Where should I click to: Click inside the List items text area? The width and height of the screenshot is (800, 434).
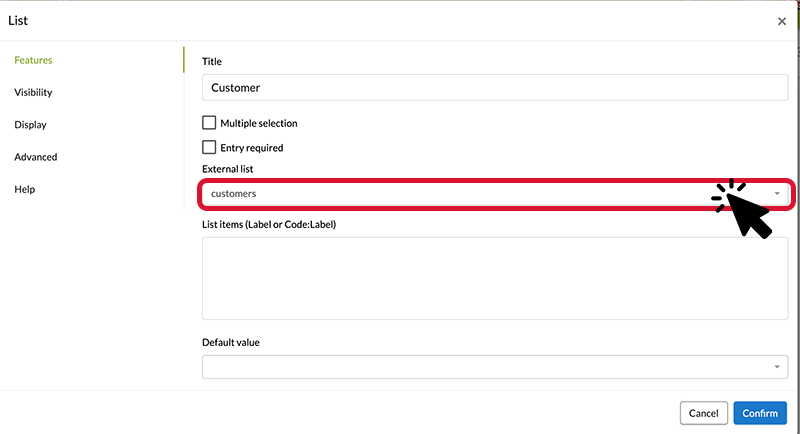pyautogui.click(x=495, y=278)
